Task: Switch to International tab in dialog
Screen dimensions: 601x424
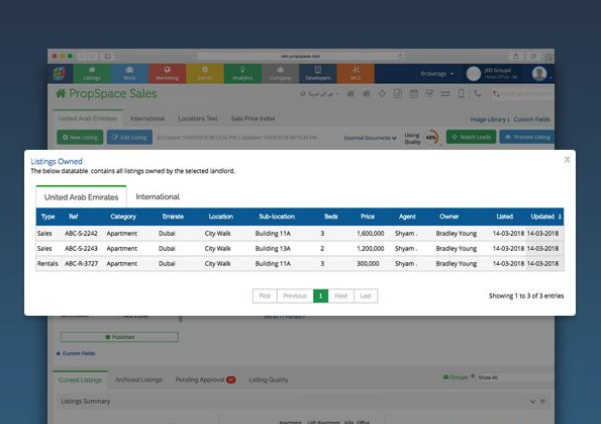Action: pyautogui.click(x=158, y=197)
